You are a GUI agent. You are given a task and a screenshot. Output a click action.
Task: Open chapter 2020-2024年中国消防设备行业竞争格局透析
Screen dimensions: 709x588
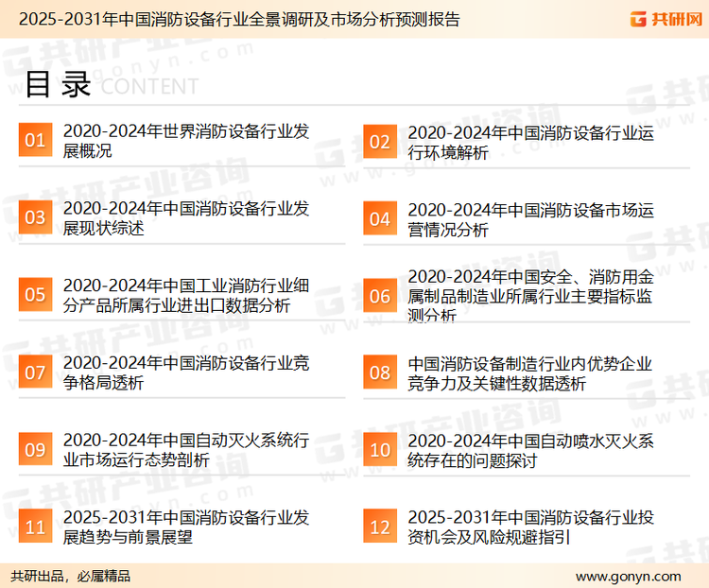tap(186, 372)
